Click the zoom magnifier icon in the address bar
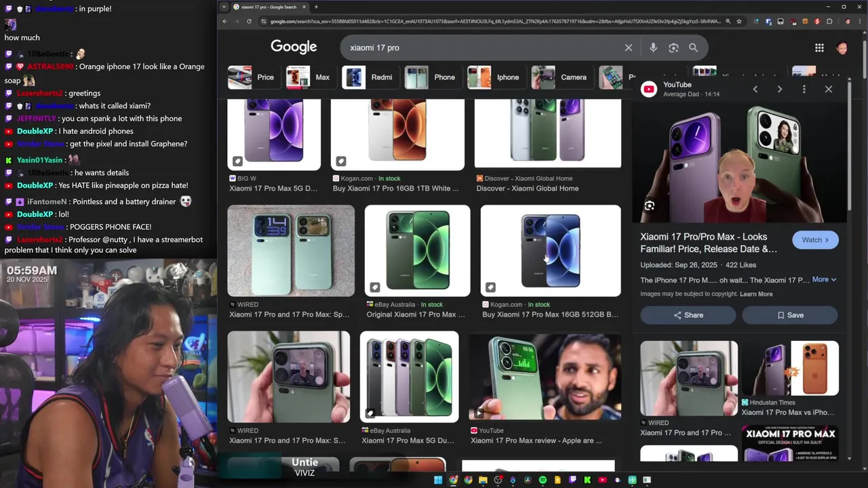The image size is (868, 488). tap(728, 21)
